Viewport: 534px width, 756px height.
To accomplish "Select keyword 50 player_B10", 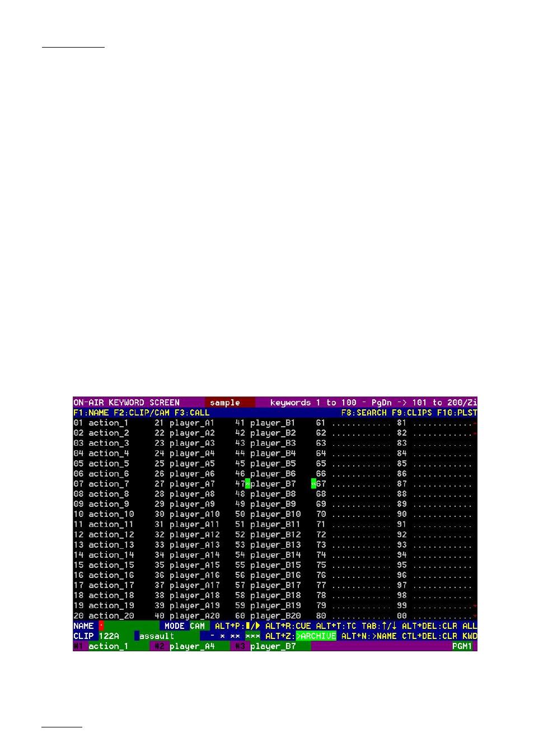I will point(268,514).
